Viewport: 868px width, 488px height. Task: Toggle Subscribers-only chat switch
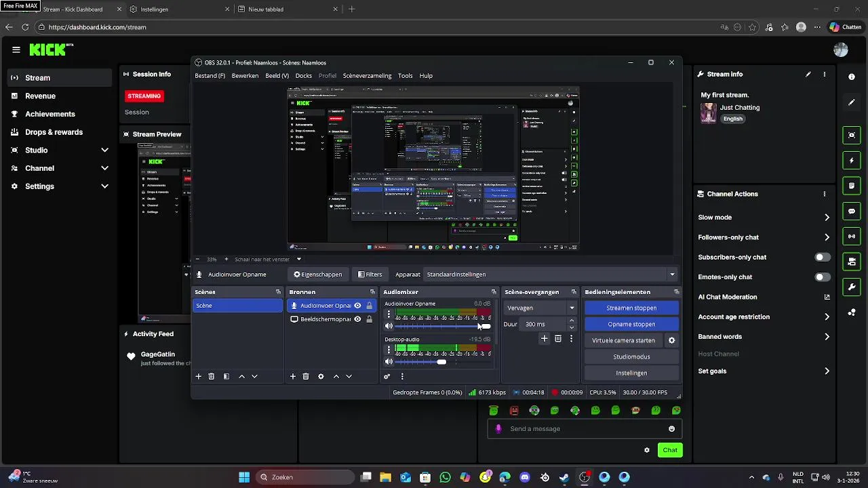coord(823,258)
